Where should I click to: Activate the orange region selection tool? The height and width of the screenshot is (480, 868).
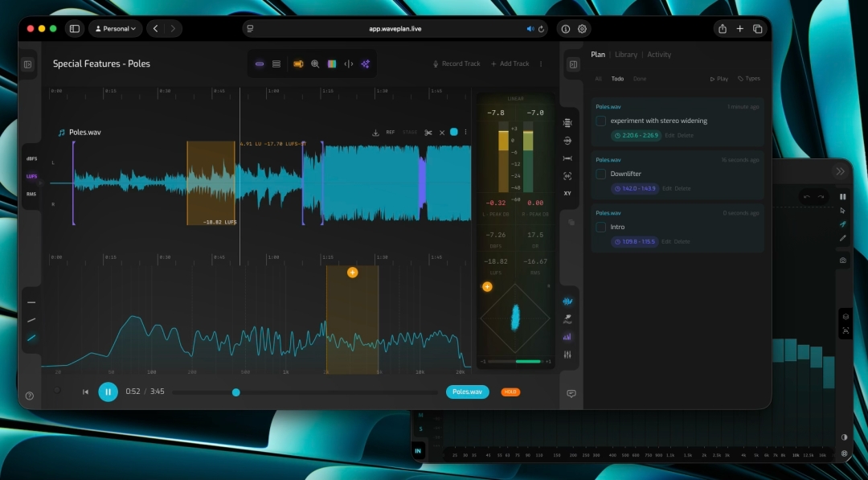[x=298, y=64]
